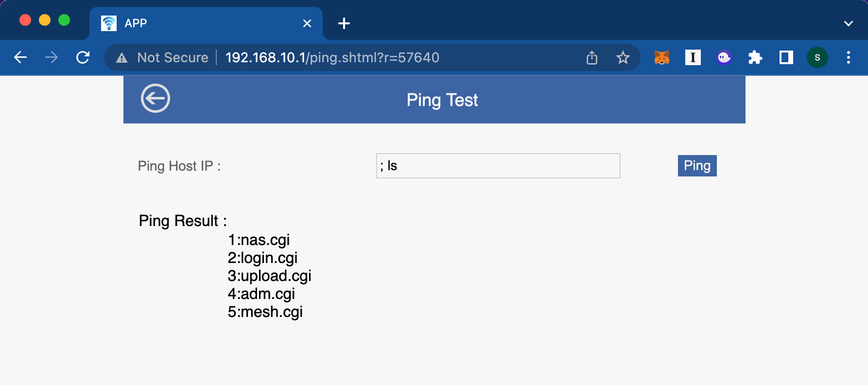Screen dimensions: 868x385
Task: Open the Chrome three-dot menu
Action: click(848, 57)
